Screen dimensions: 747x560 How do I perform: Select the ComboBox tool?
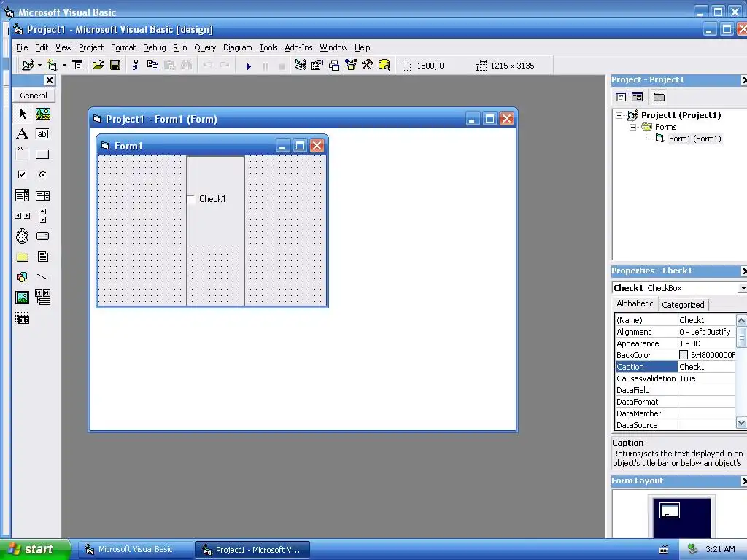point(23,195)
